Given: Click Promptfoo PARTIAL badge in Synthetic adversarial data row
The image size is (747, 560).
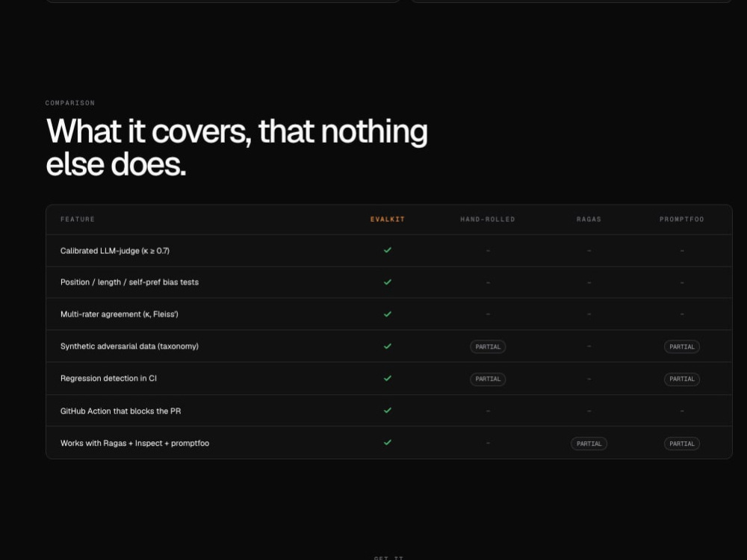Looking at the screenshot, I should coord(682,346).
